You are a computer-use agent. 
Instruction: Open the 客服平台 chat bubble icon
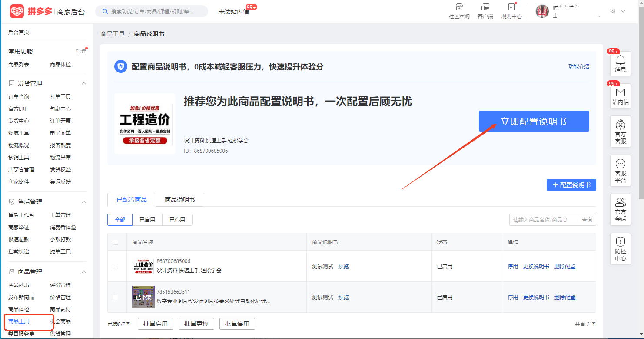coord(621,171)
